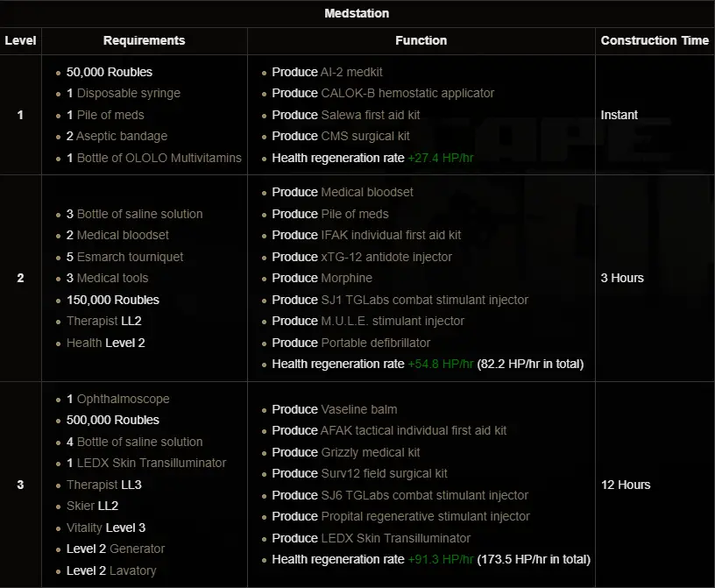Open the Salewa first aid kit page
Viewport: 715px width, 588px height.
coord(371,115)
